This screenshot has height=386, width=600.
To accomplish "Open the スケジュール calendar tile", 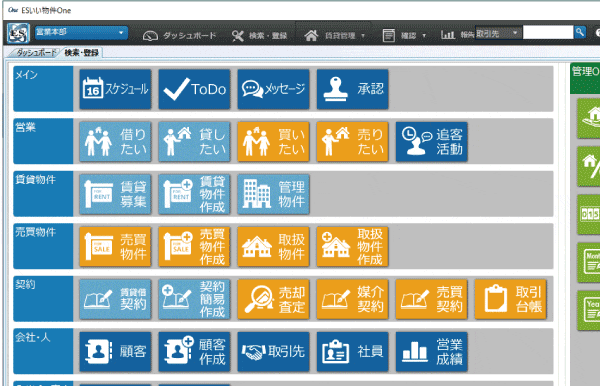I will pos(115,89).
